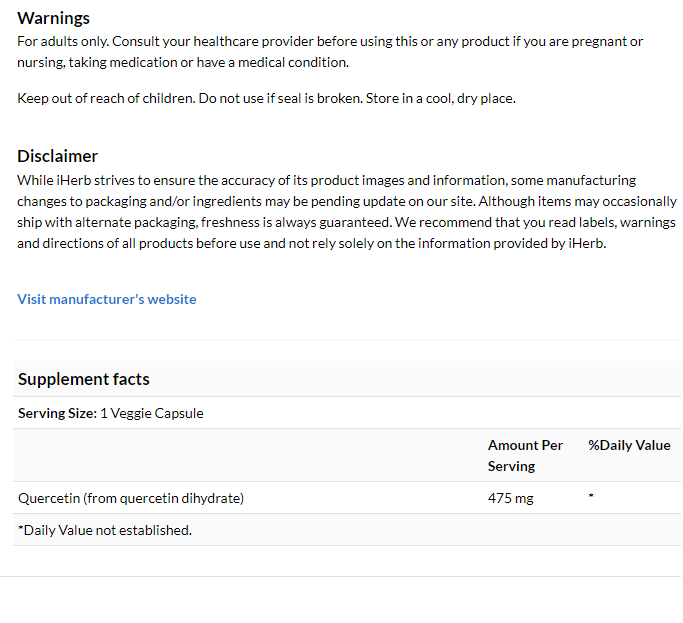
Task: Click the 'While iHerb strives' disclaimer line
Action: (327, 180)
